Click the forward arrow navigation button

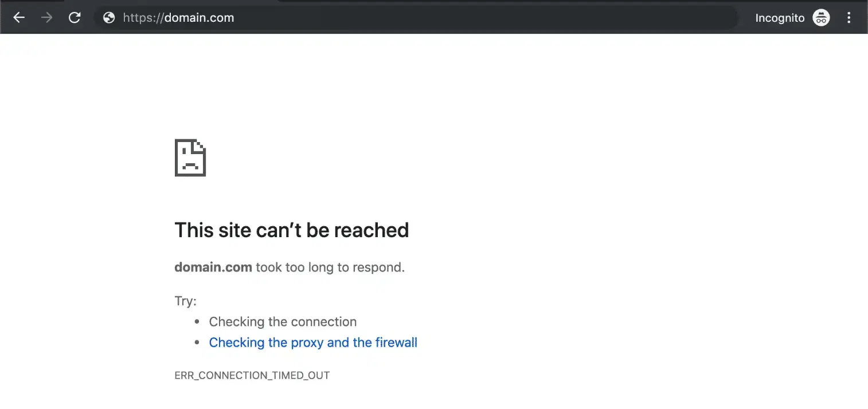pyautogui.click(x=46, y=18)
